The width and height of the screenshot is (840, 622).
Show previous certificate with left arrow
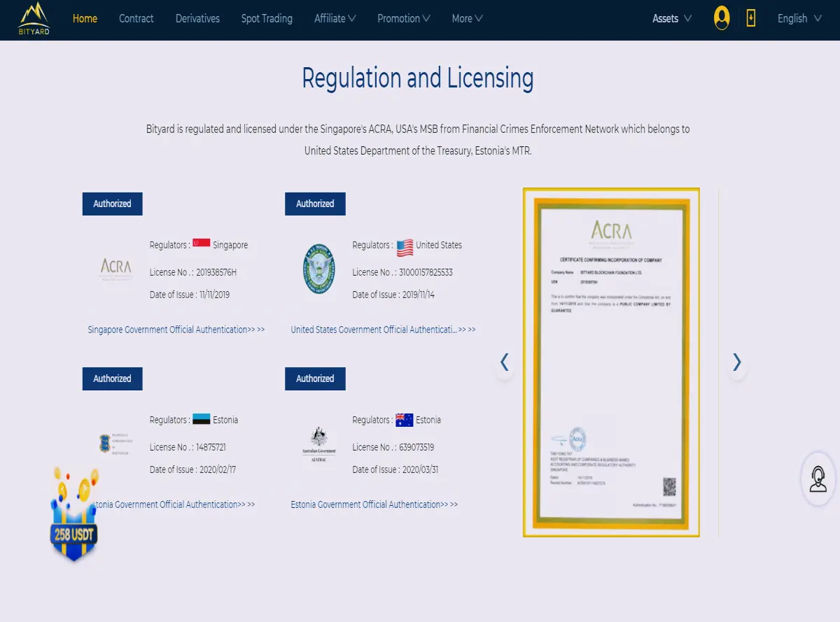click(504, 362)
